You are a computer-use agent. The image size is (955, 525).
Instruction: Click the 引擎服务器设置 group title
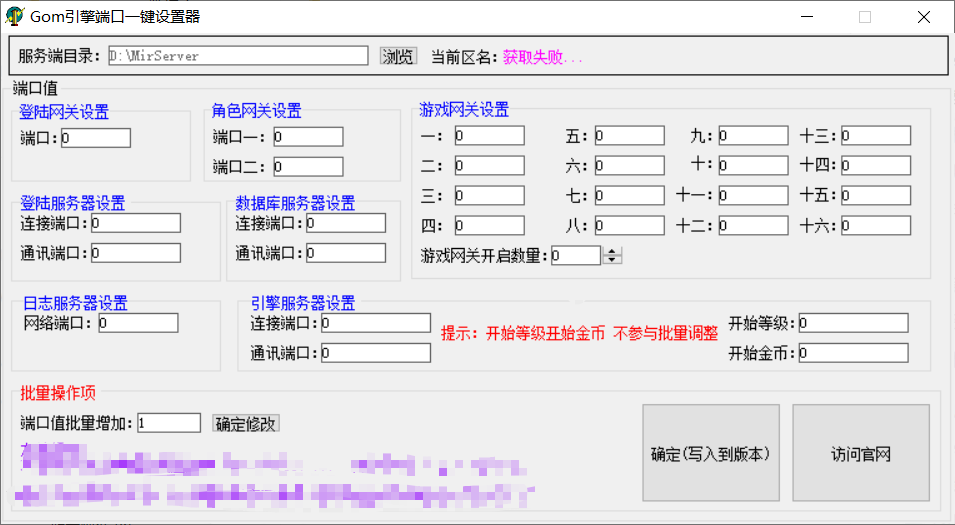tap(303, 303)
